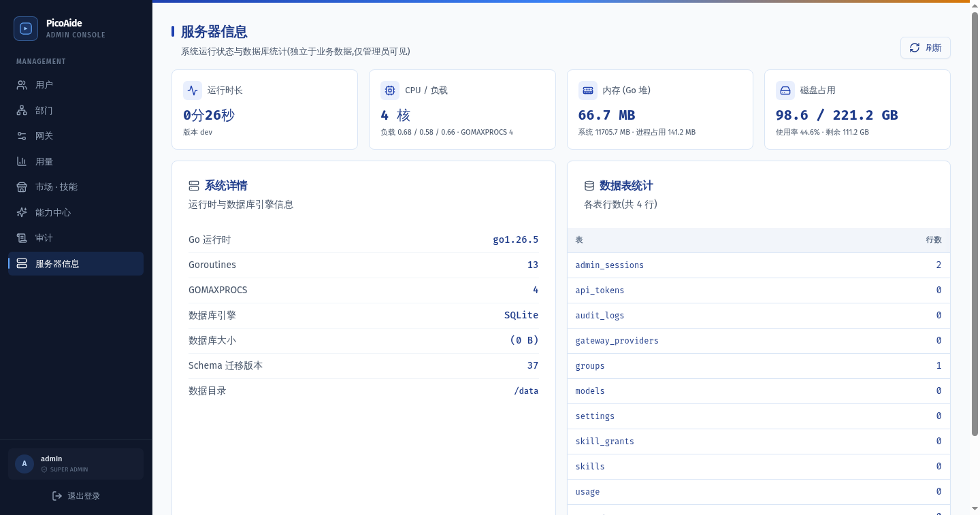The image size is (980, 515).
Task: Click the Schema 迁移版本 value 37
Action: [533, 365]
